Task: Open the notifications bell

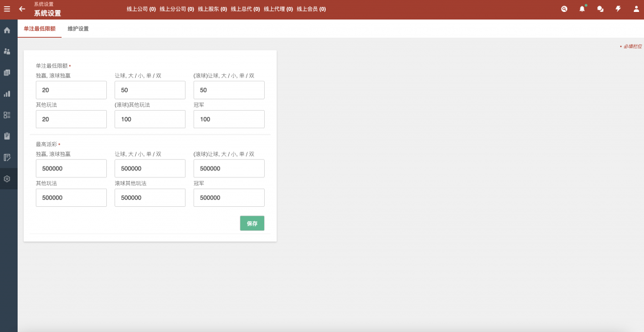Action: coord(582,9)
